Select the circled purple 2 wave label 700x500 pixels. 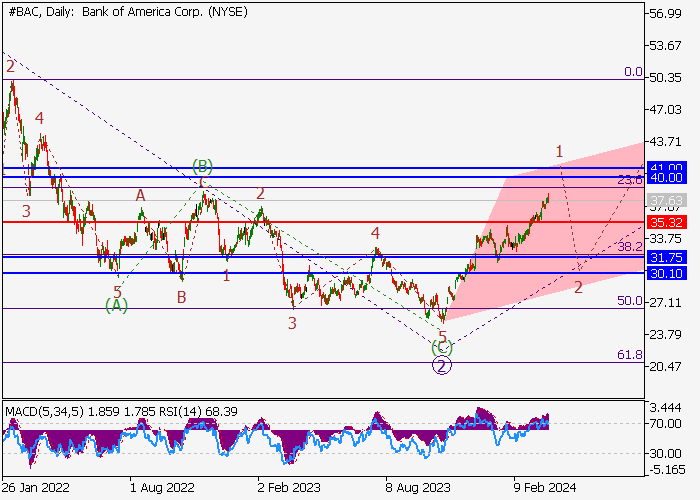point(442,366)
